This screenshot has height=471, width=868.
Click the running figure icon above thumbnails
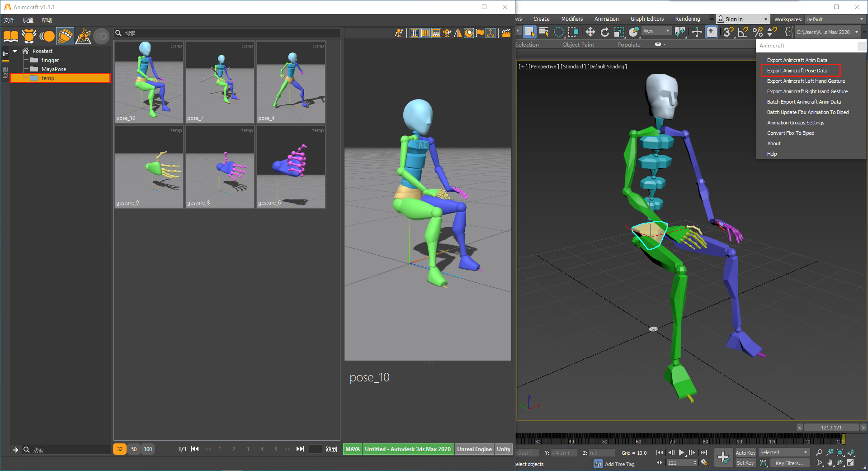398,33
